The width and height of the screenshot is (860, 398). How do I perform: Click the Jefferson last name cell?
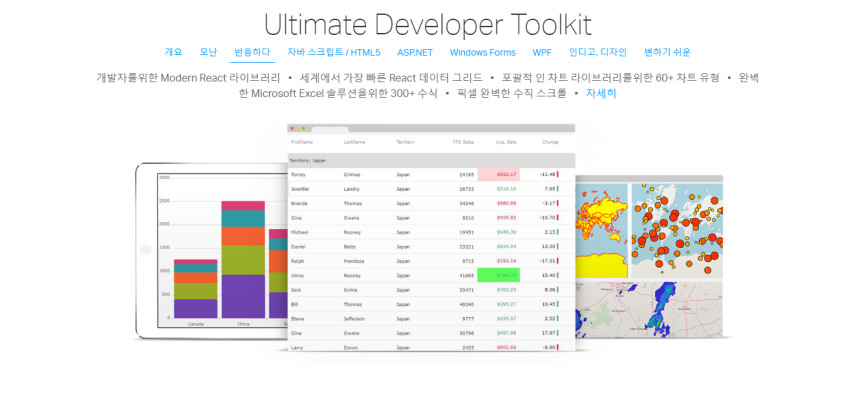pos(354,319)
